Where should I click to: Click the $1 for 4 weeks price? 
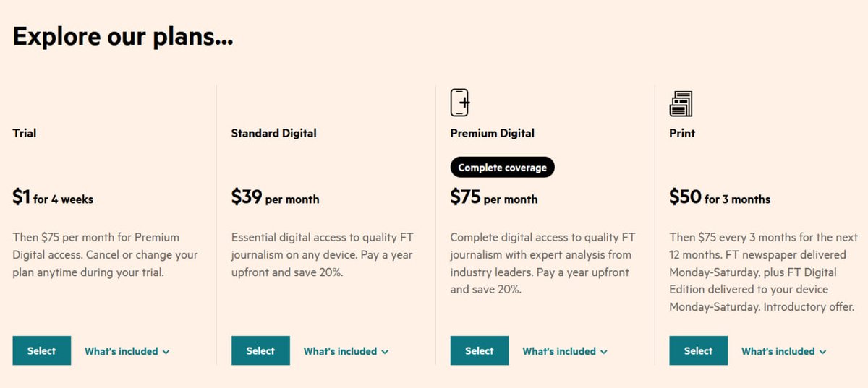click(54, 197)
